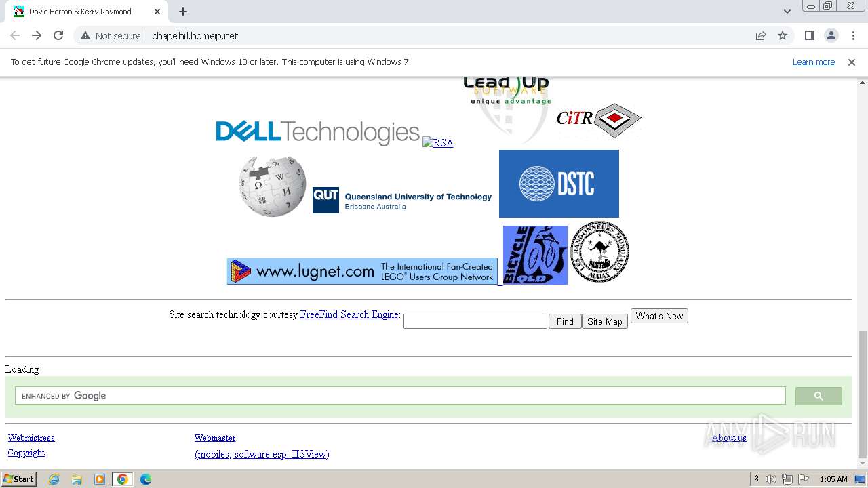This screenshot has height=488, width=868.
Task: Click the Site Map button
Action: (605, 321)
